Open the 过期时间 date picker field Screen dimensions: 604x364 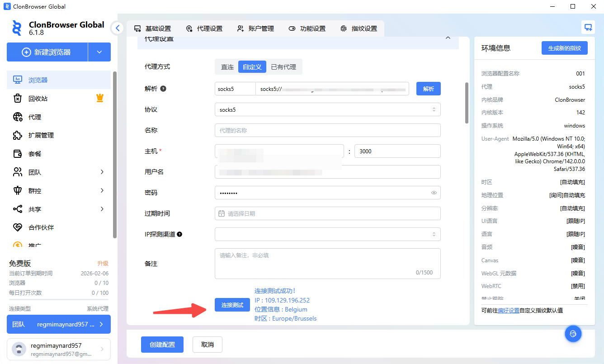[x=327, y=213]
